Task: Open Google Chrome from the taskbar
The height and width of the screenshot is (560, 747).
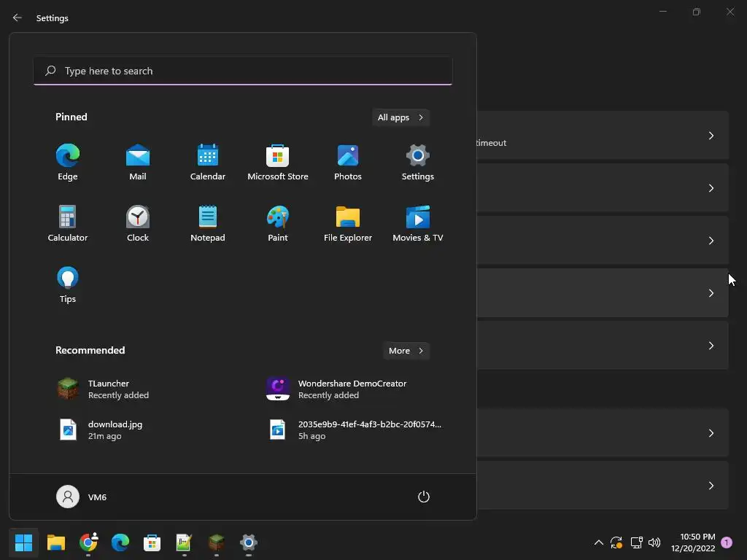Action: tap(88, 542)
